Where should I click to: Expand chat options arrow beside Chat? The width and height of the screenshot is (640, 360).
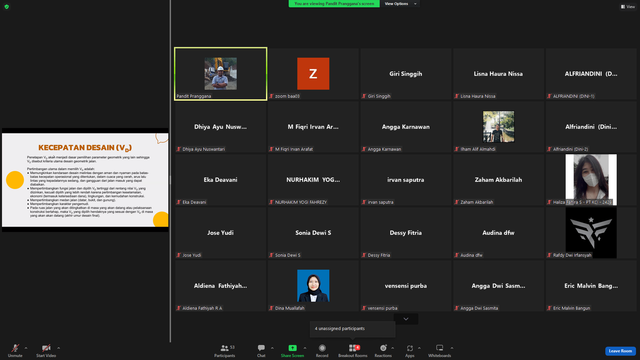click(x=272, y=348)
